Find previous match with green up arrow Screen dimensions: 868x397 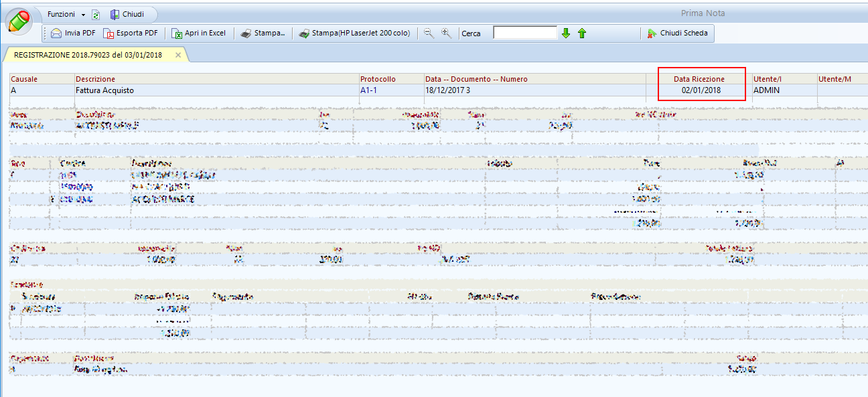[x=581, y=33]
